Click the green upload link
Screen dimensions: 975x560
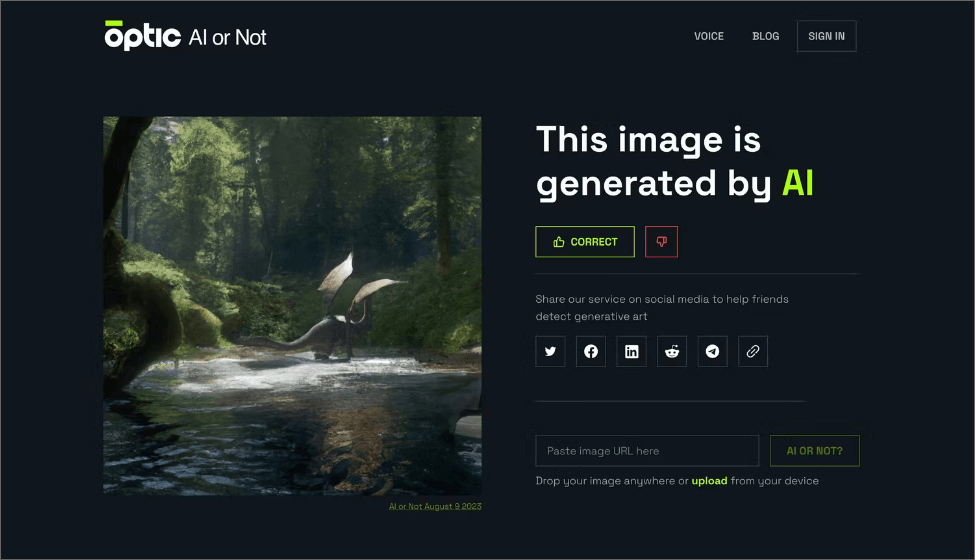[709, 481]
